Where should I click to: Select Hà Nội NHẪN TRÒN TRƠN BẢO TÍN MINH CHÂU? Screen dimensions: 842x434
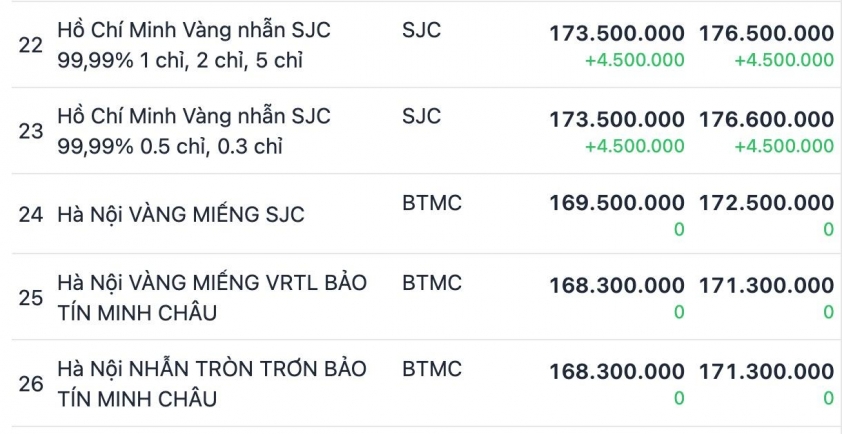(x=212, y=383)
